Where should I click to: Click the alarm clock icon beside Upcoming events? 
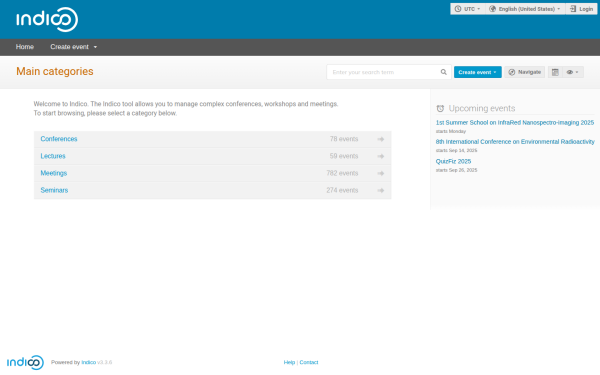tap(440, 108)
